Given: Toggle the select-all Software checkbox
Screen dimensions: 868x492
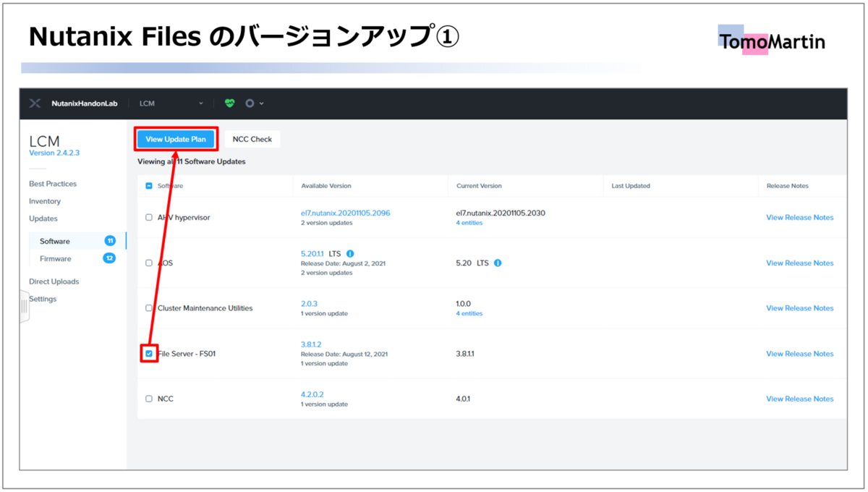Looking at the screenshot, I should point(149,186).
